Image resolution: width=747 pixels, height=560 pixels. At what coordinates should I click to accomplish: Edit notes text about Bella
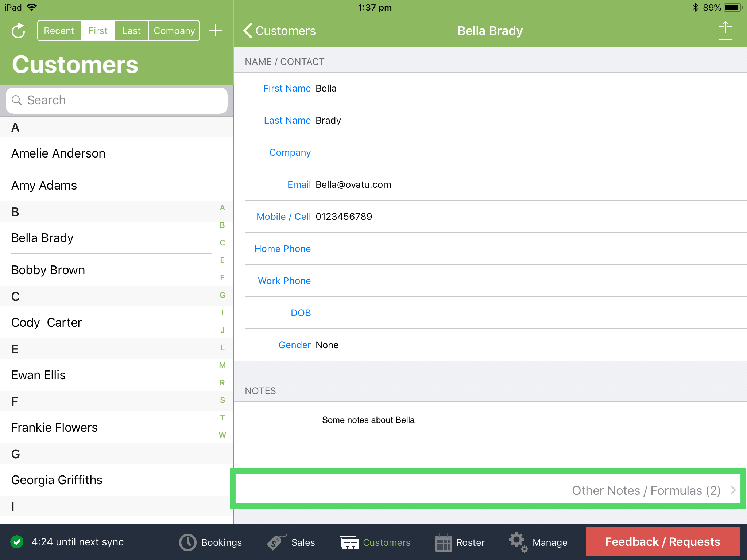click(x=368, y=420)
